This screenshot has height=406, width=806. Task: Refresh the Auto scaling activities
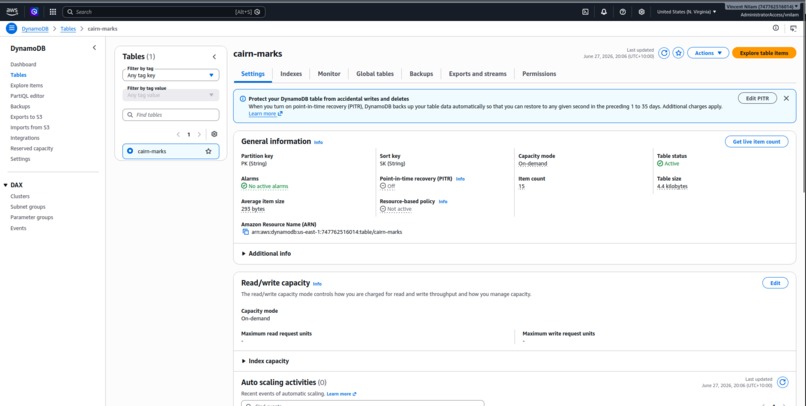click(782, 382)
